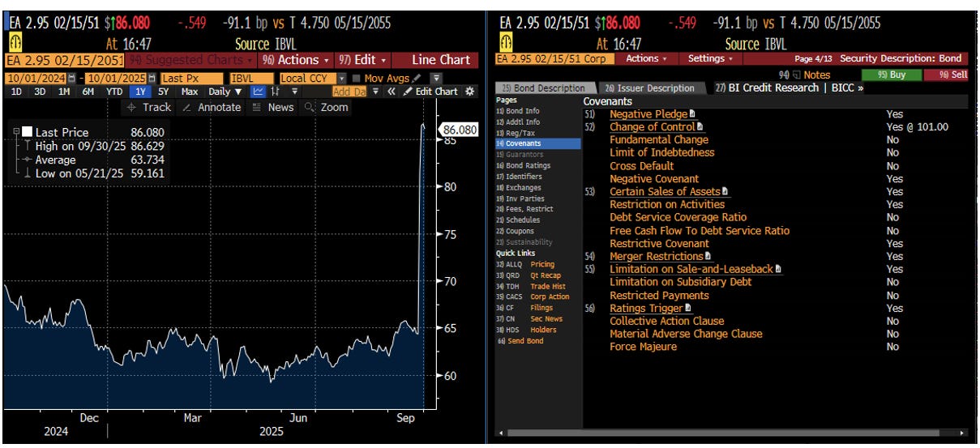Select the 6M time range
Viewport: 980px width, 448px height.
88,92
